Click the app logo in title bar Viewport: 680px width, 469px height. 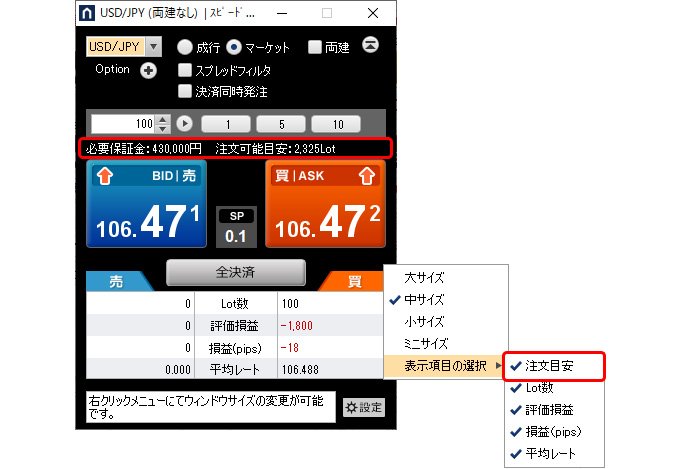88,14
